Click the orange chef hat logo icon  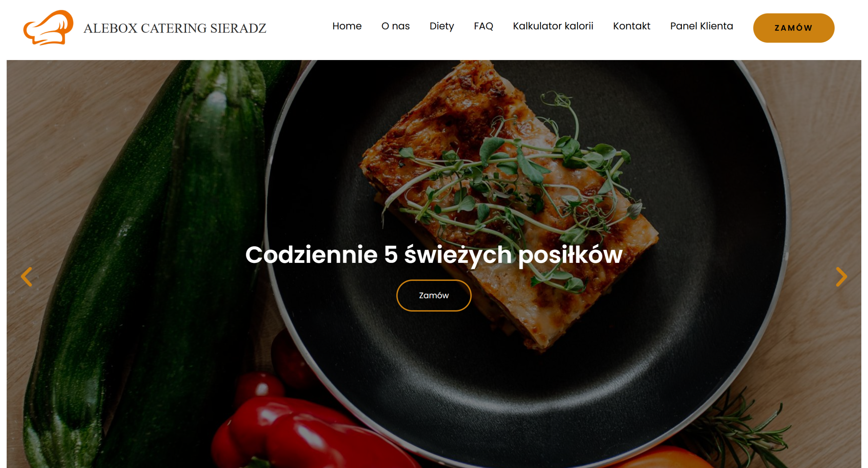click(48, 27)
